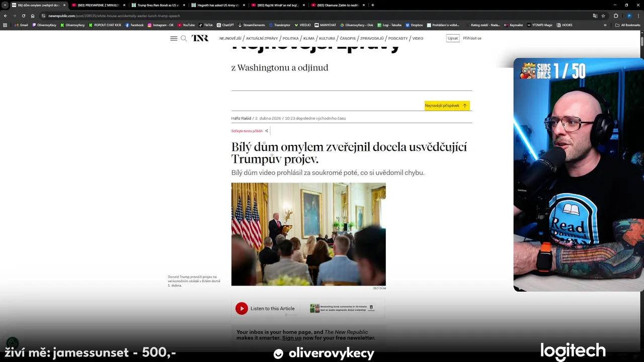Open the Prohlášení o volbě bookmark
Viewport: 644px width, 362px height.
coord(443,25)
